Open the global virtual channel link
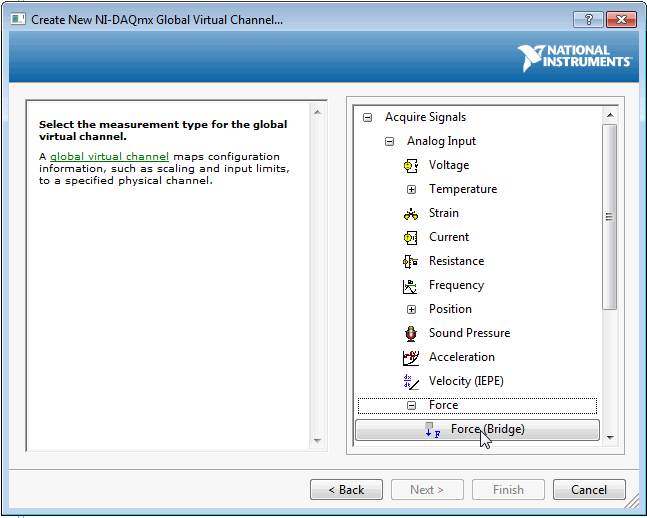This screenshot has width=647, height=518. (109, 157)
